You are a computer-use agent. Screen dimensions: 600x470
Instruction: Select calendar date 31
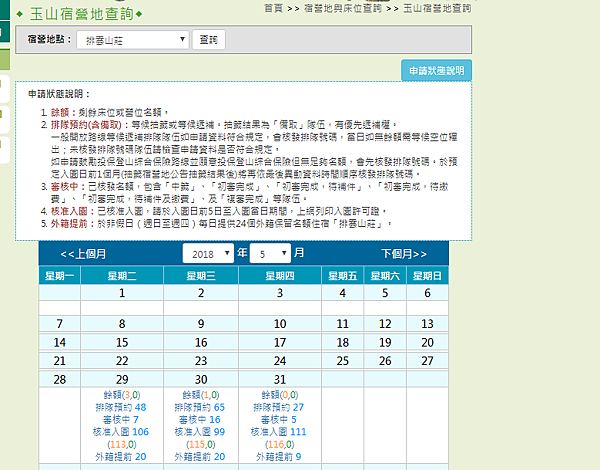tap(280, 380)
